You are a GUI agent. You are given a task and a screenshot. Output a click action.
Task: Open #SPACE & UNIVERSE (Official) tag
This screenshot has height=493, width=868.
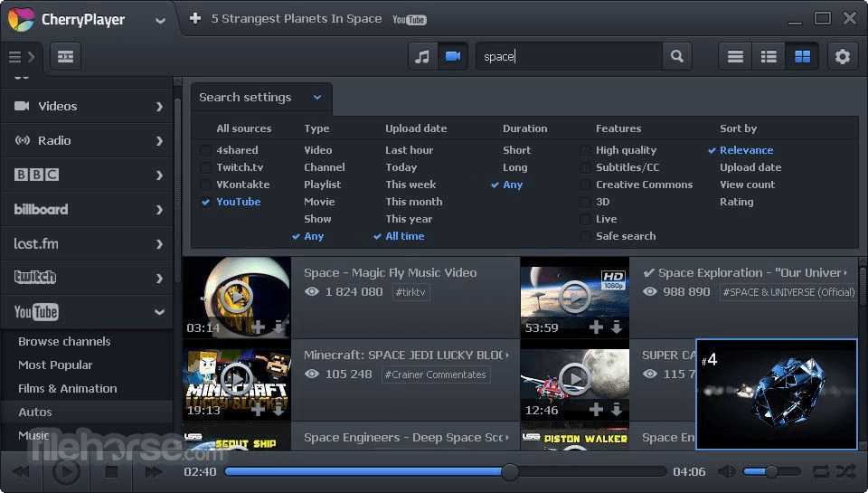click(x=788, y=292)
